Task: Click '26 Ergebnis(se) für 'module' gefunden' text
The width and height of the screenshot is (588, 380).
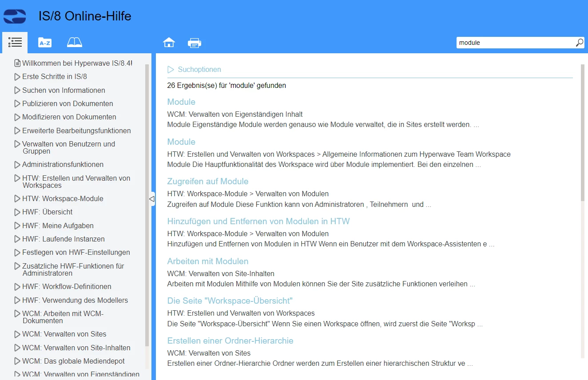Action: point(226,85)
